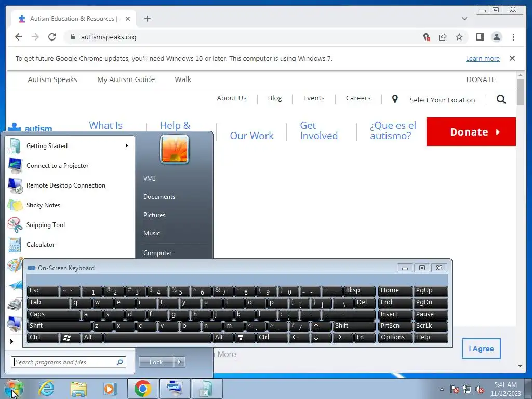Open Get Involved menu

(318, 130)
